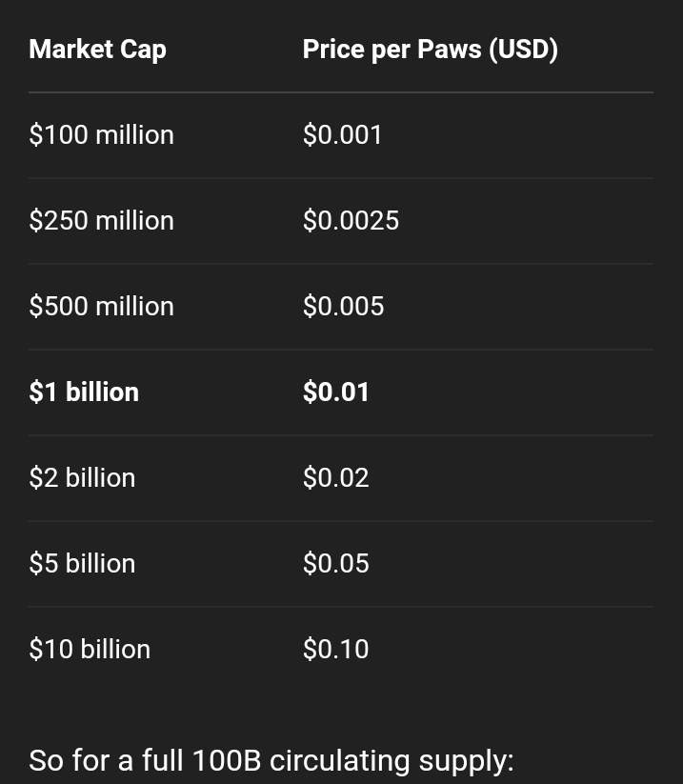Click the '(USD)' text in the header

[524, 50]
